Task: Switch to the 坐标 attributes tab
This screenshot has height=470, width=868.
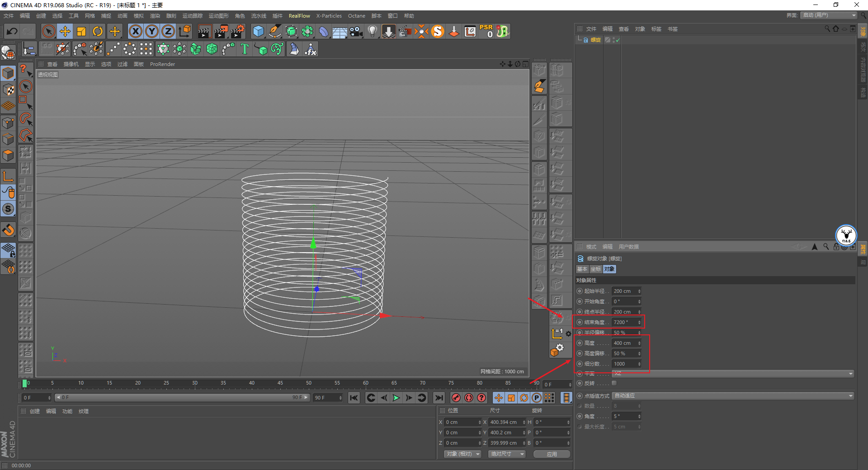Action: click(x=596, y=269)
